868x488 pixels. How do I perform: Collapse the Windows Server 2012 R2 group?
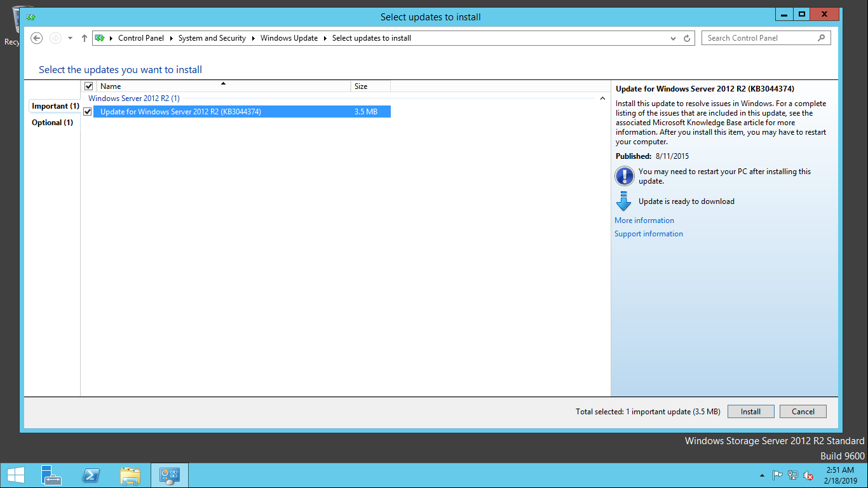coord(602,98)
